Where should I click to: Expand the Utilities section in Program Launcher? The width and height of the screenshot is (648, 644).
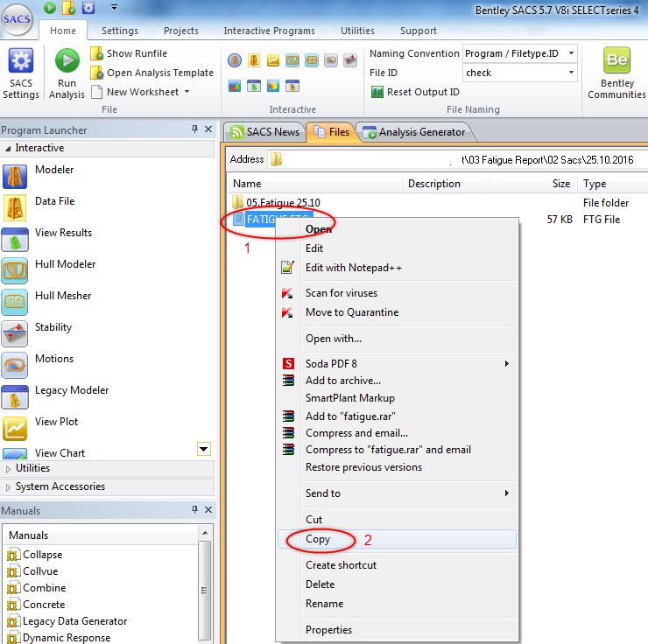[8, 469]
